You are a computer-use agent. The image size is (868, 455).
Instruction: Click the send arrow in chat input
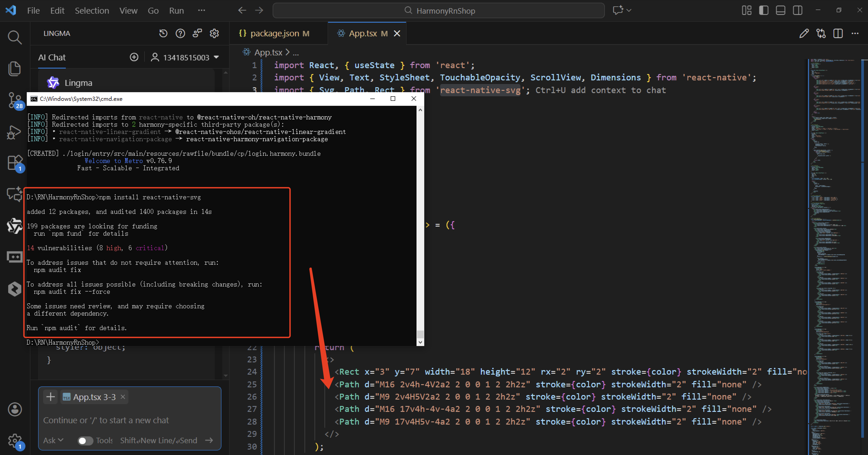209,440
